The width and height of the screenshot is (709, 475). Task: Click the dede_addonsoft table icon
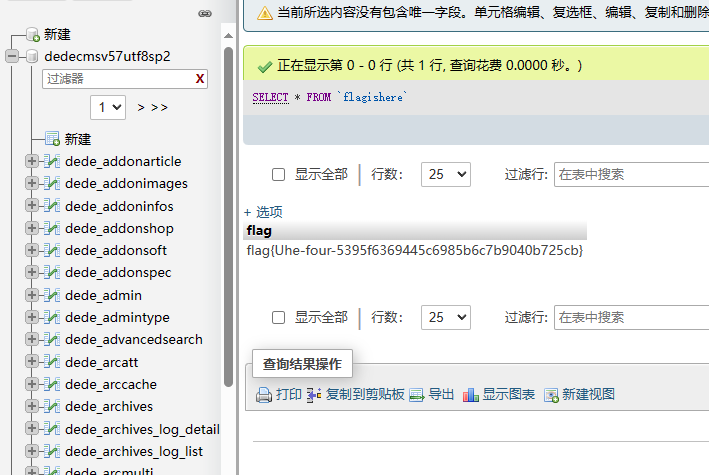click(x=52, y=250)
